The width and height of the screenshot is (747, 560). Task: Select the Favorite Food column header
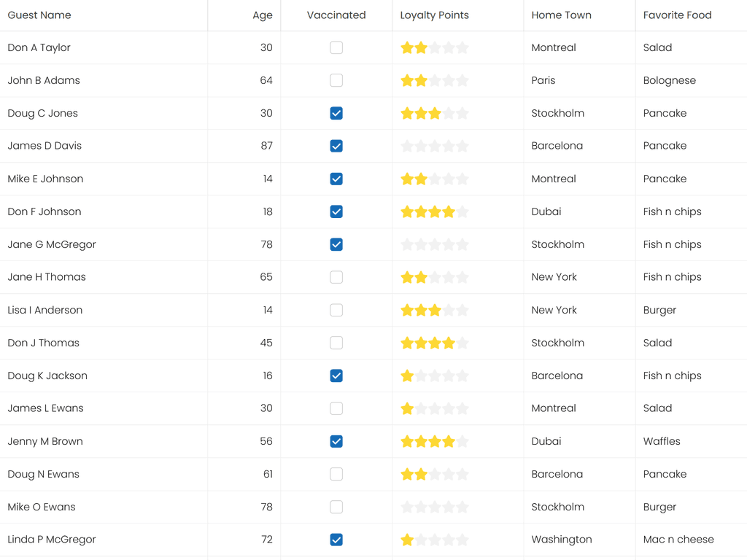point(677,15)
